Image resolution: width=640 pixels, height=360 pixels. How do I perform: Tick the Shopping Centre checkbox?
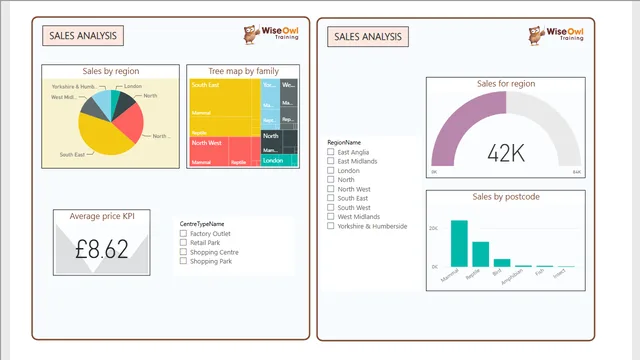point(183,252)
